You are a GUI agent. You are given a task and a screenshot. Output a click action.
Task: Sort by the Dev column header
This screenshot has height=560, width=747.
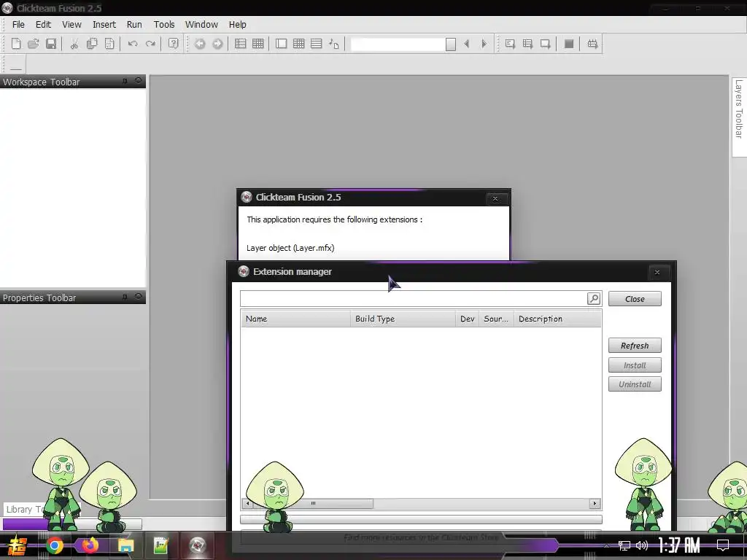[468, 319]
